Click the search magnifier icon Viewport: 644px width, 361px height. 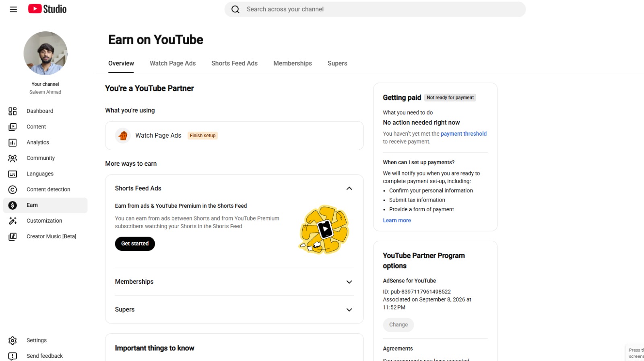click(235, 9)
